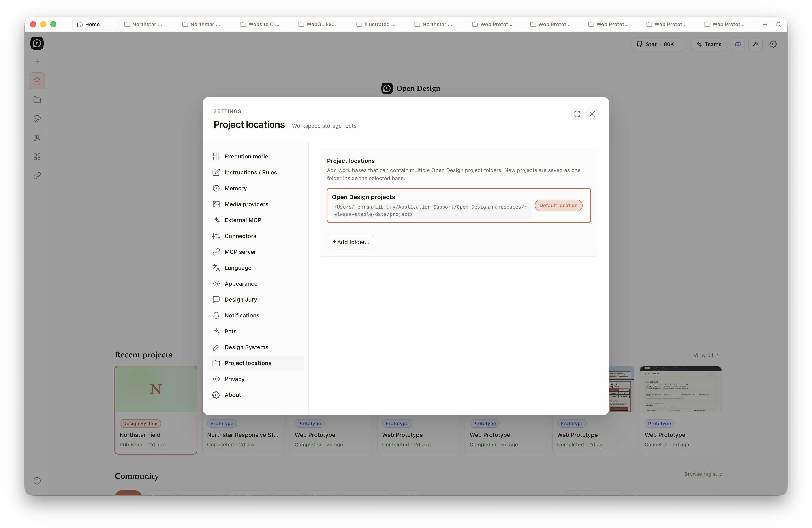Click the GitHub Star 80K button
The image size is (812, 528).
coord(658,44)
